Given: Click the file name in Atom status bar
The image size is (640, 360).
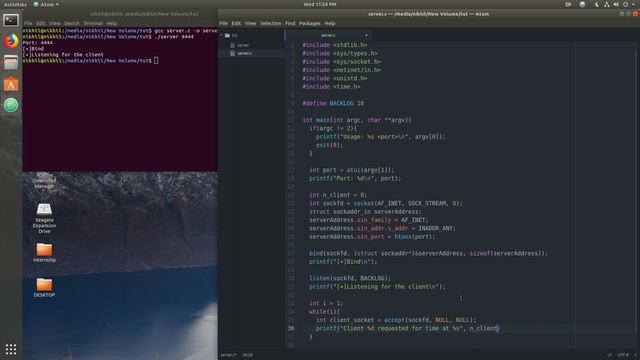Looking at the screenshot, I should point(228,355).
